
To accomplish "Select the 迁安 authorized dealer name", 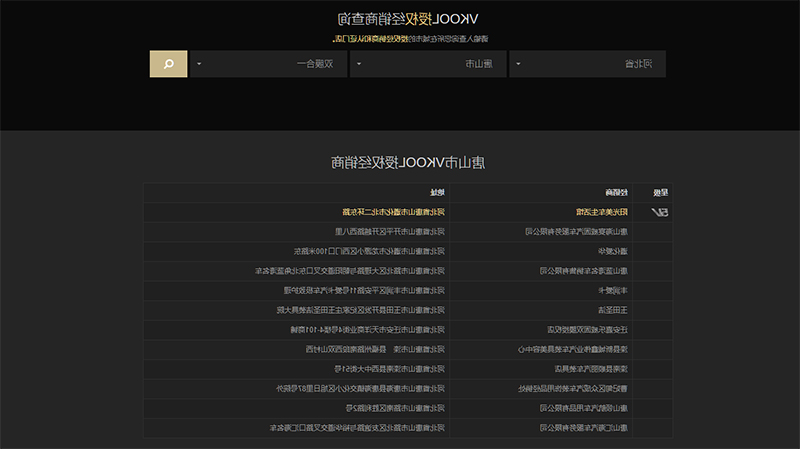I will pyautogui.click(x=588, y=330).
